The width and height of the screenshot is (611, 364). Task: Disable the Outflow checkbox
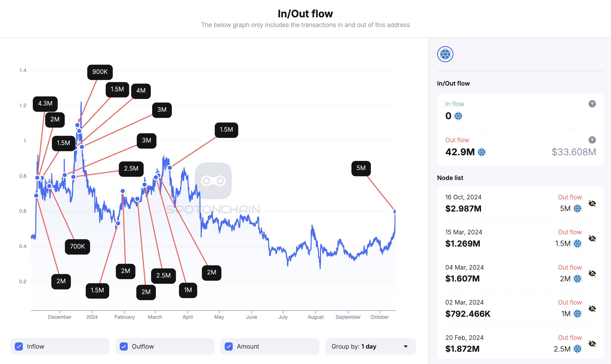pos(124,346)
